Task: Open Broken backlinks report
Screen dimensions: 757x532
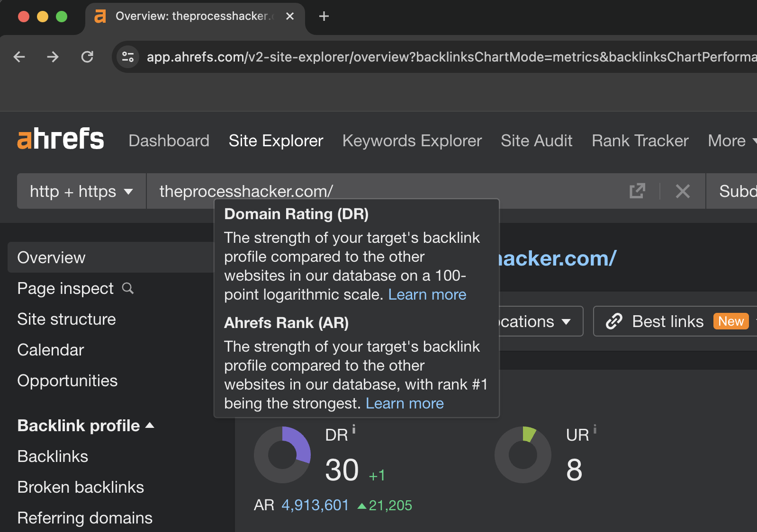Action: (x=81, y=487)
